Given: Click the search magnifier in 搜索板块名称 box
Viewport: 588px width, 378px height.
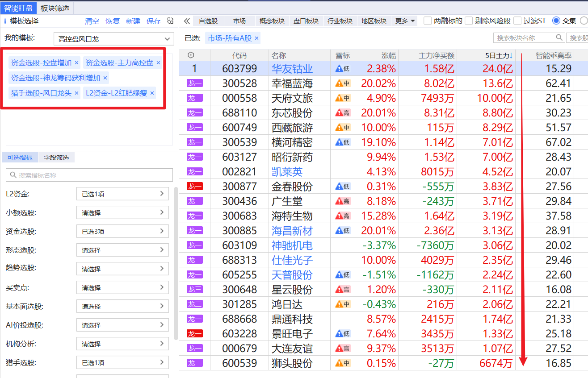Looking at the screenshot, I should [x=559, y=38].
